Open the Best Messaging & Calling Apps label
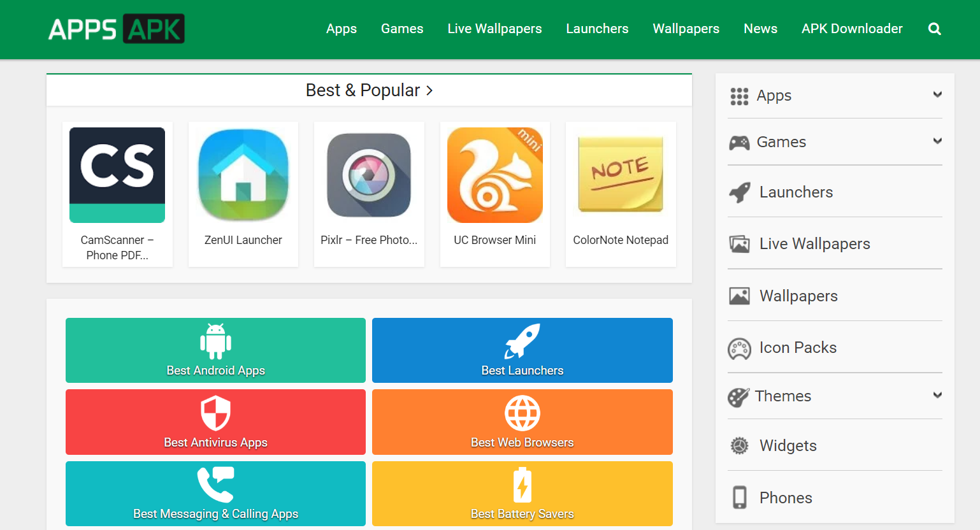This screenshot has width=980, height=530. [215, 514]
